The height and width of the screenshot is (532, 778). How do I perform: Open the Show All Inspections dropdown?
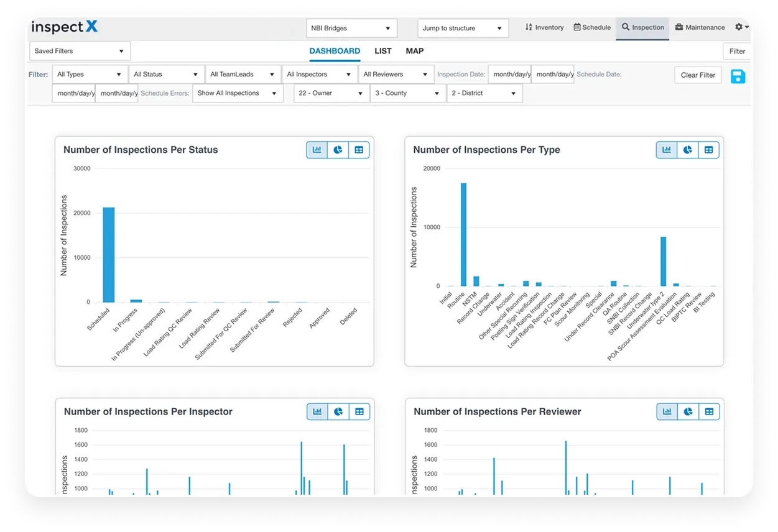pos(238,93)
